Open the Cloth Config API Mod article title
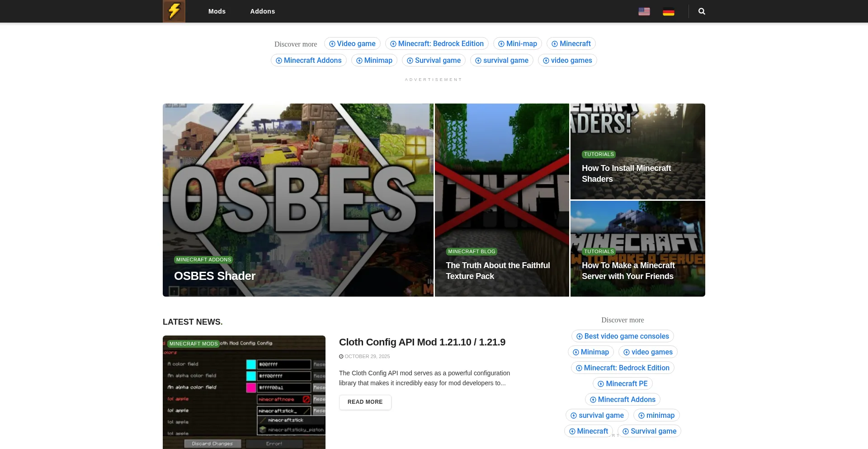 (x=422, y=342)
